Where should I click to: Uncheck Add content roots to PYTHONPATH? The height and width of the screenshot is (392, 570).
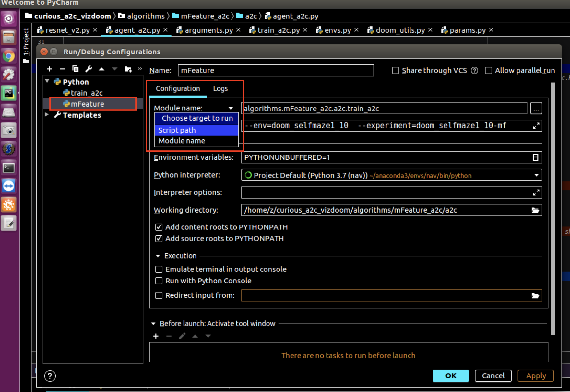(x=159, y=227)
